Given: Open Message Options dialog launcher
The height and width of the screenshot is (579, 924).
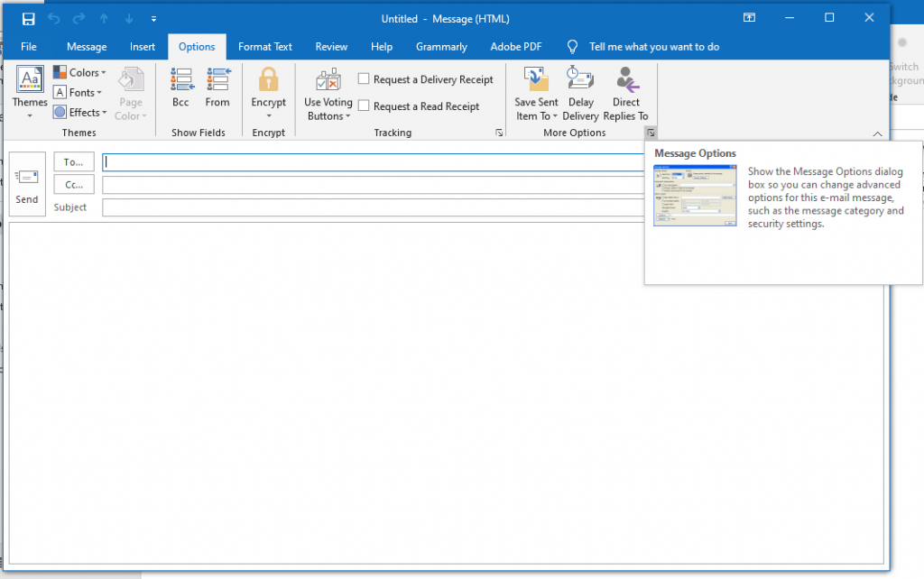Looking at the screenshot, I should click(651, 133).
